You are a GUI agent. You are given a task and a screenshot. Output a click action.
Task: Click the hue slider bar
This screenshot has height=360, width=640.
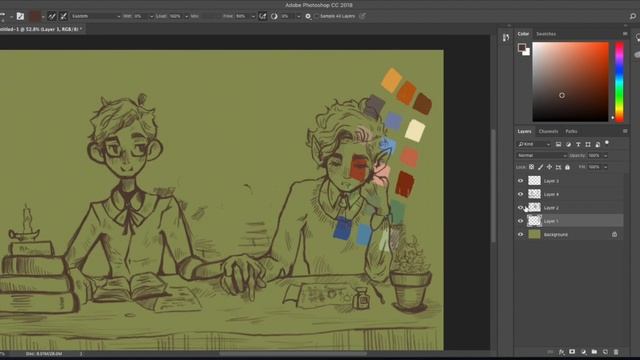619,82
